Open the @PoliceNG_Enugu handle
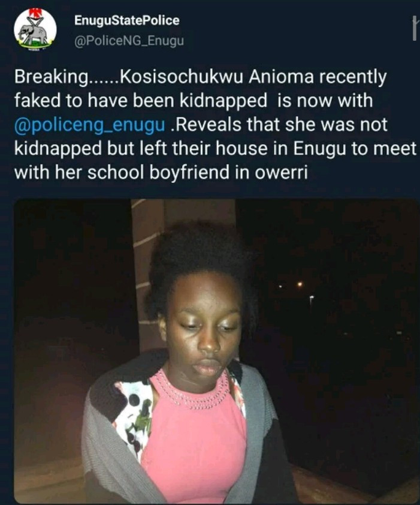Viewport: 420px width, 505px height. pos(129,41)
